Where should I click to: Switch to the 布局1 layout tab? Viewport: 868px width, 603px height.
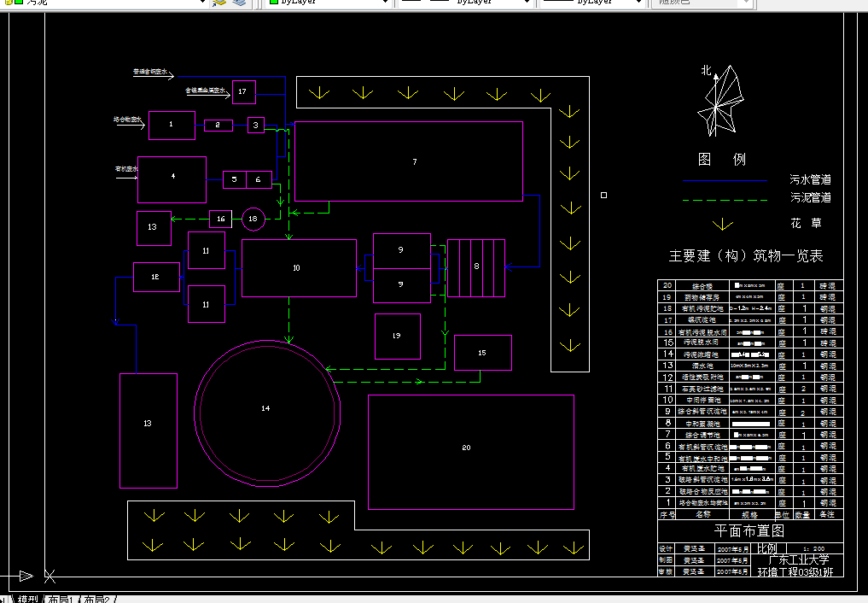(x=61, y=599)
